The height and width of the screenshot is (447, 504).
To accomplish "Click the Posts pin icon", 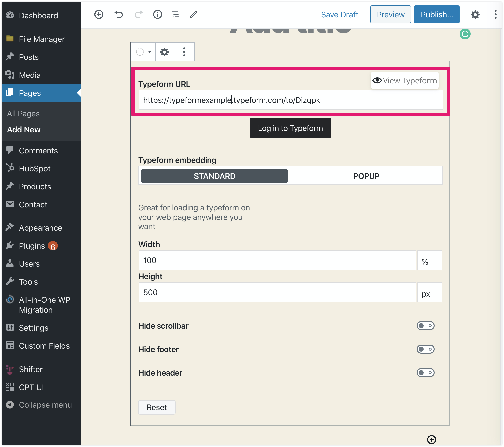I will 10,57.
